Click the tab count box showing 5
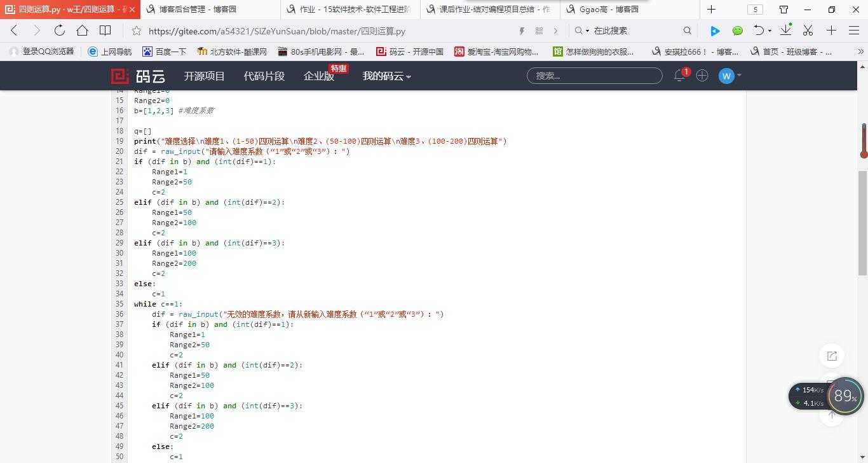The image size is (868, 463). pos(755,10)
